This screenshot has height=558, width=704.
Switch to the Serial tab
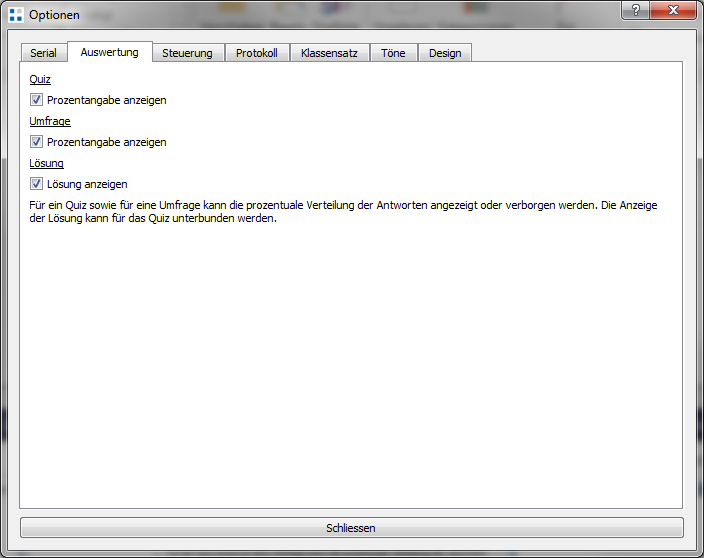(43, 53)
